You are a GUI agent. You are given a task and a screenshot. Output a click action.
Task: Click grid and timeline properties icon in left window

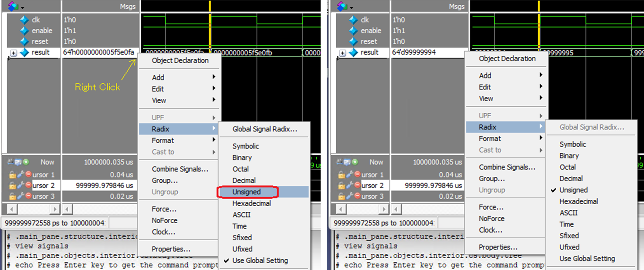click(x=18, y=162)
